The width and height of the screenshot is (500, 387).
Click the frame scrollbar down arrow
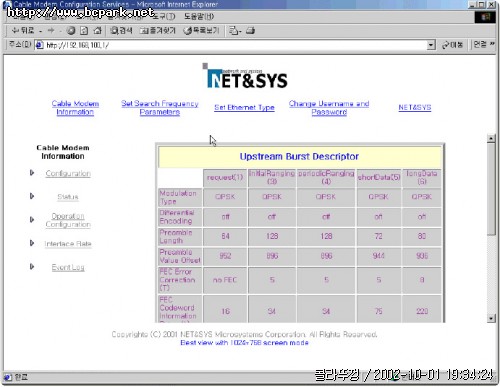491,318
